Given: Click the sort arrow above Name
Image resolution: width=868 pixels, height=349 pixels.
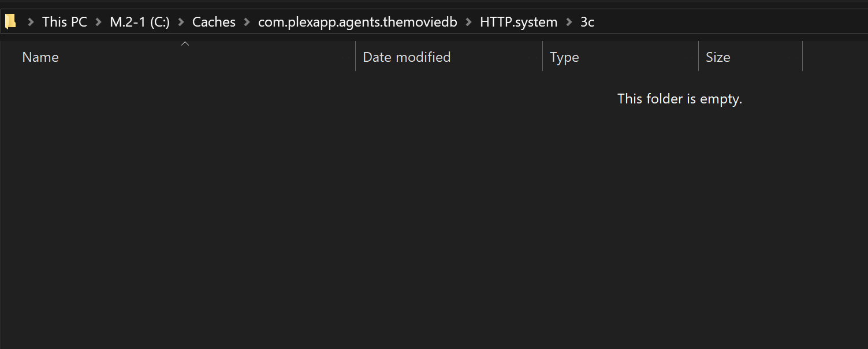Looking at the screenshot, I should click(x=185, y=44).
